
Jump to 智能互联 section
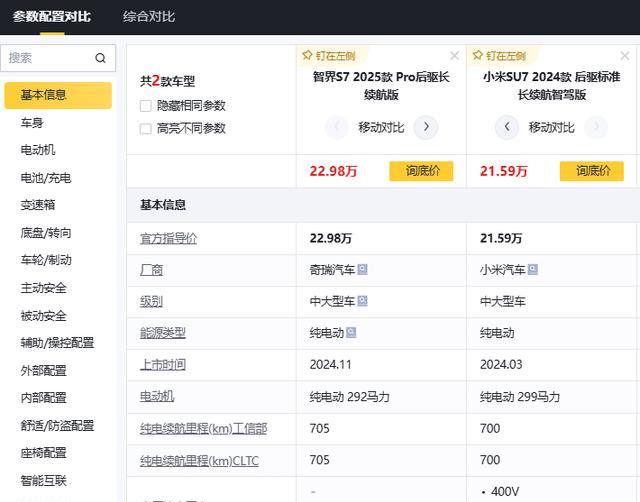coord(43,481)
